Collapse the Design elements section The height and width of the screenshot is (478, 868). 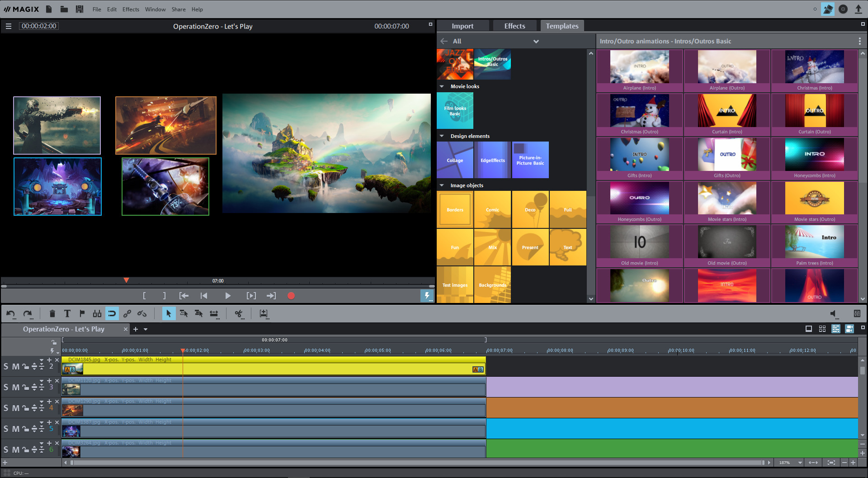442,136
